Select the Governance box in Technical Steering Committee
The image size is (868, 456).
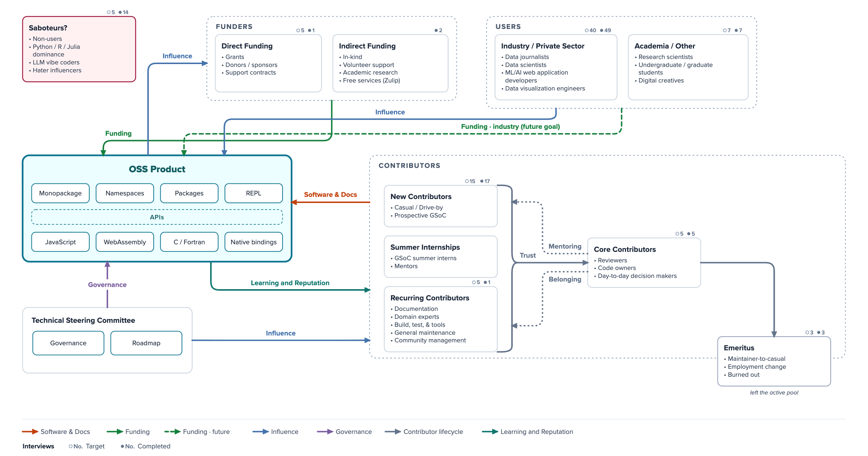coord(68,343)
